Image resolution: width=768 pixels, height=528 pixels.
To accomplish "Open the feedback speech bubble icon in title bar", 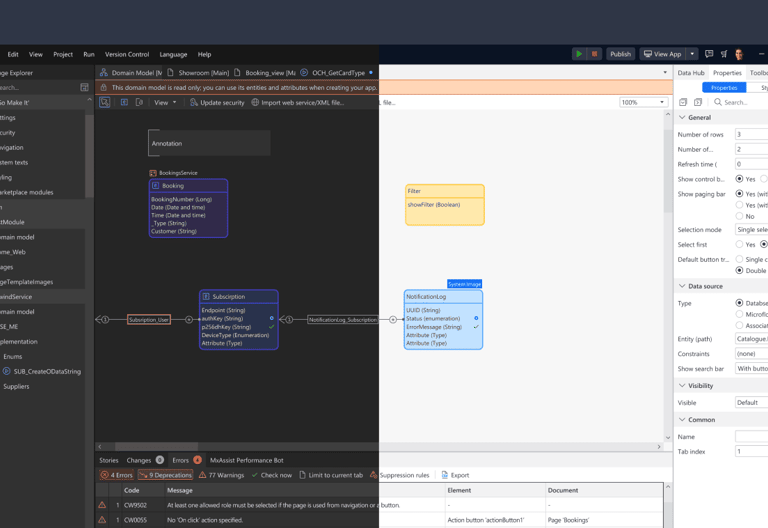I will pos(709,54).
